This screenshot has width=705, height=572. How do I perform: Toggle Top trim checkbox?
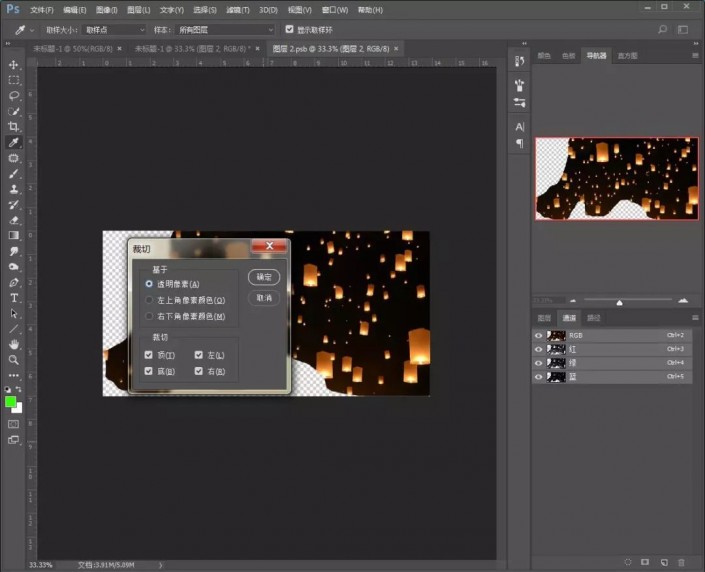click(148, 355)
